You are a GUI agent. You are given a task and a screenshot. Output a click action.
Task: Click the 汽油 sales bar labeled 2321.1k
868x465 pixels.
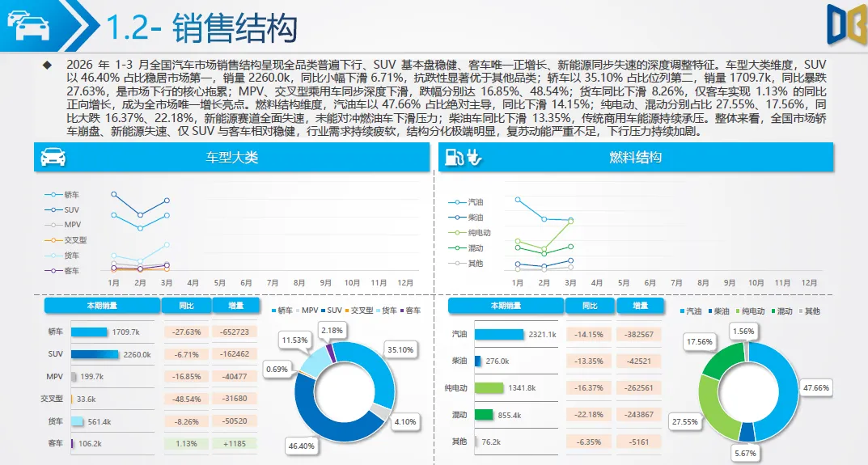(x=499, y=334)
